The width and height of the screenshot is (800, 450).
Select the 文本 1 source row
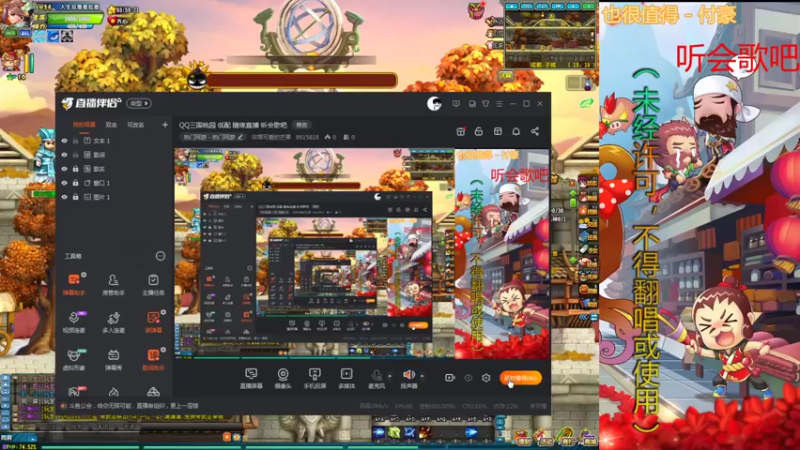tap(114, 141)
